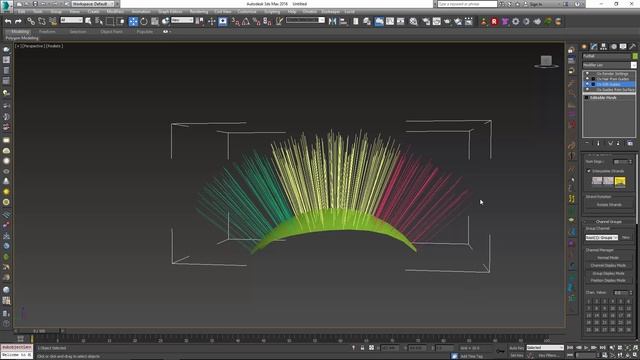This screenshot has height=360, width=640.
Task: Collapse the Channel Groups rollout
Action: coord(608,222)
